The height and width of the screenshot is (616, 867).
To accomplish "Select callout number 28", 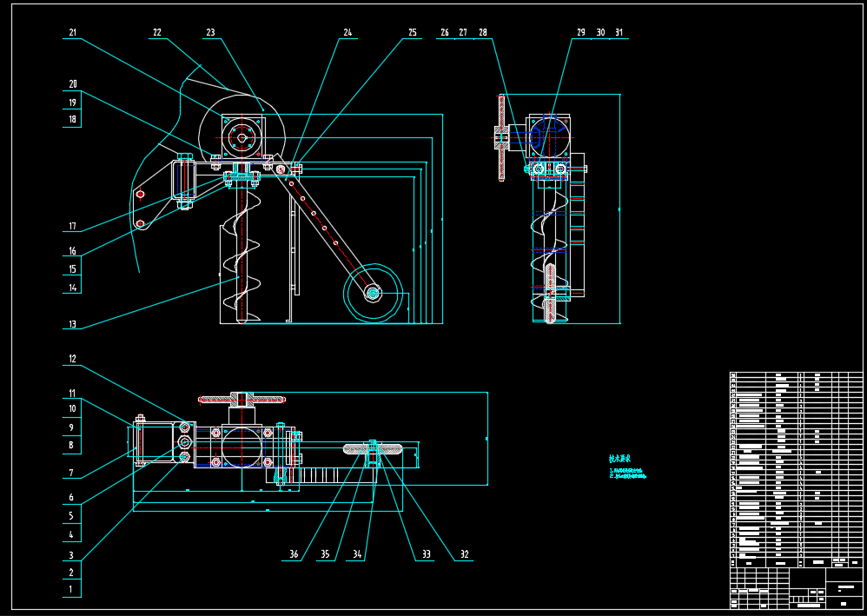I will point(483,33).
